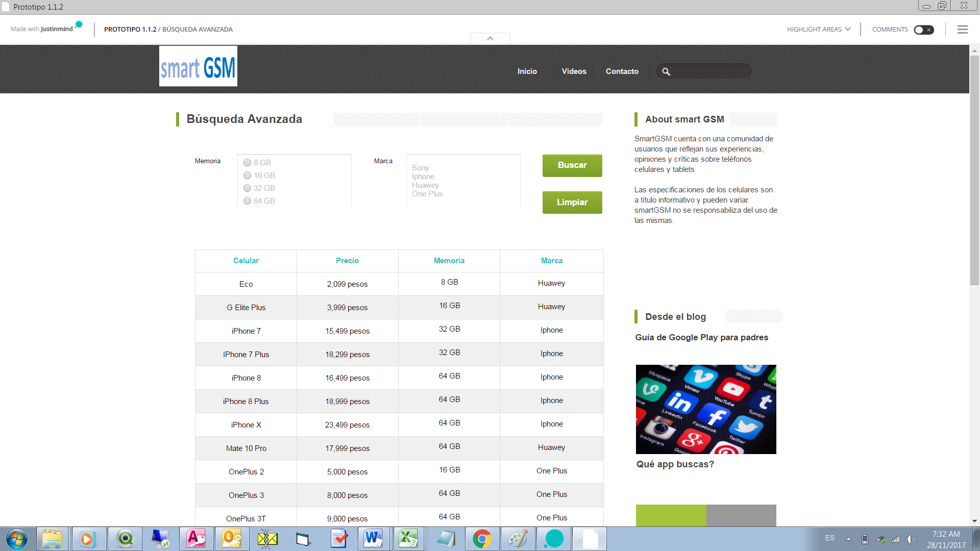Select the 16 GB memory radio button
The image size is (980, 551).
click(248, 176)
